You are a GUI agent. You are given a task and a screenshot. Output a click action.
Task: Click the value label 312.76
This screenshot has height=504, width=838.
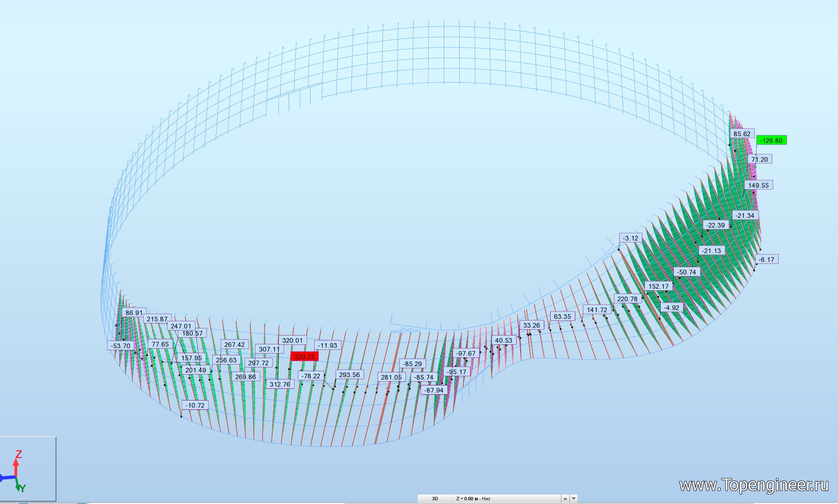(x=280, y=384)
